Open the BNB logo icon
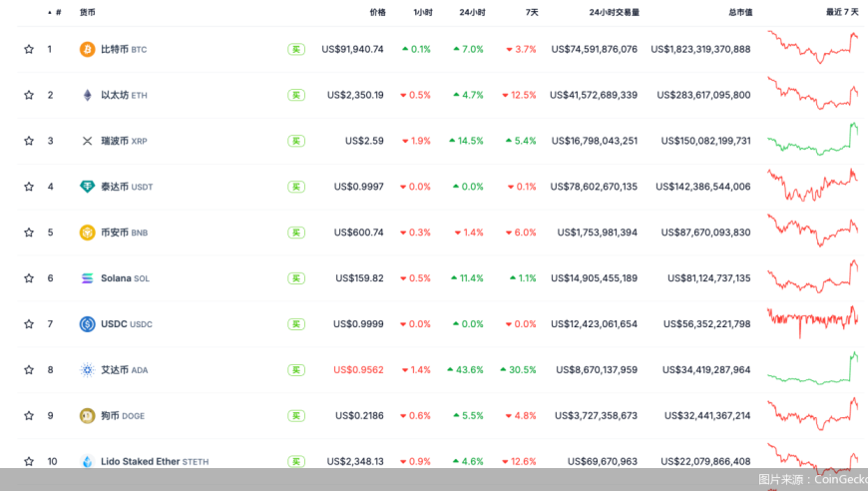The image size is (868, 491). (87, 233)
